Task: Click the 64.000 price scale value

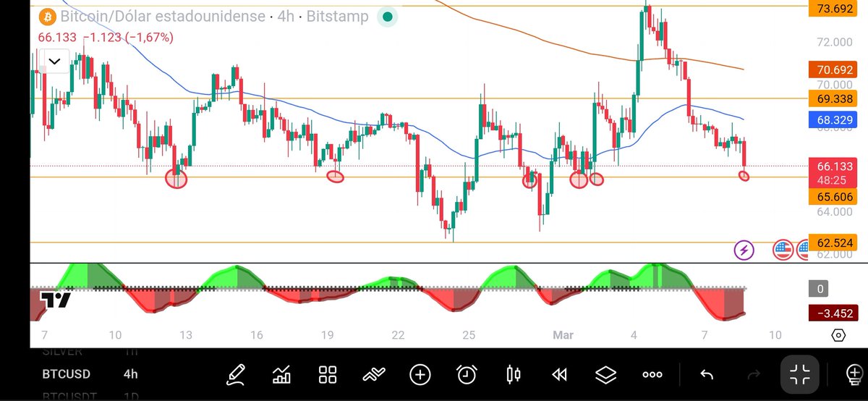Action: point(834,211)
